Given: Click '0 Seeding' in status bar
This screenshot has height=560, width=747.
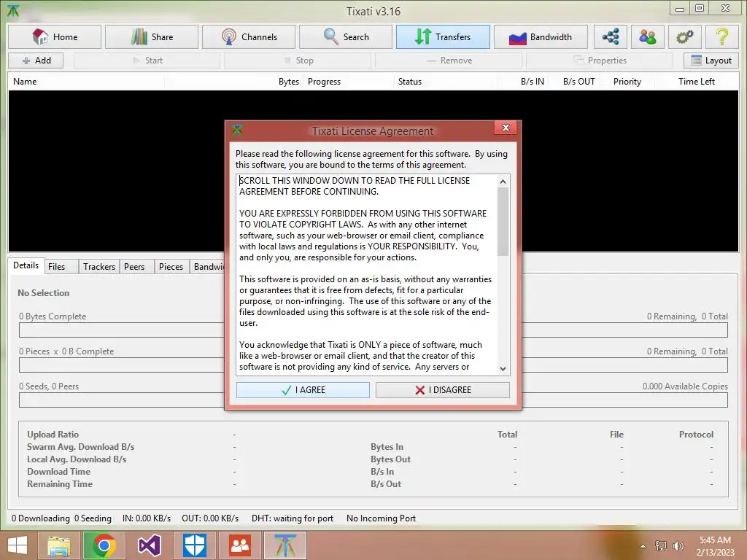Looking at the screenshot, I should click(93, 518).
